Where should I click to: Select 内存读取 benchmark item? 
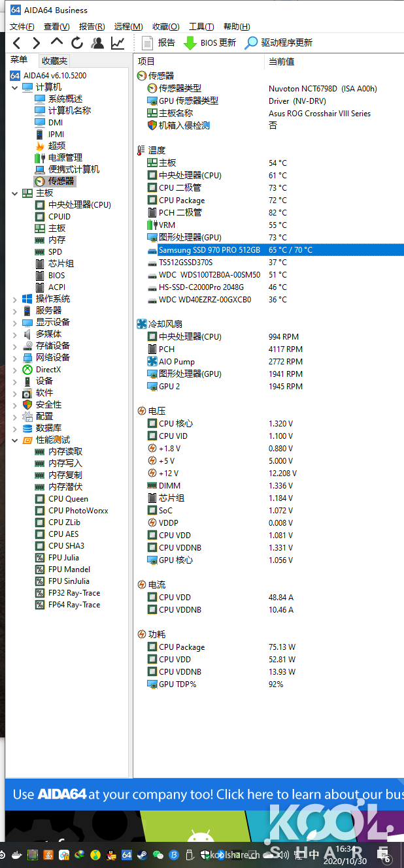coord(65,451)
